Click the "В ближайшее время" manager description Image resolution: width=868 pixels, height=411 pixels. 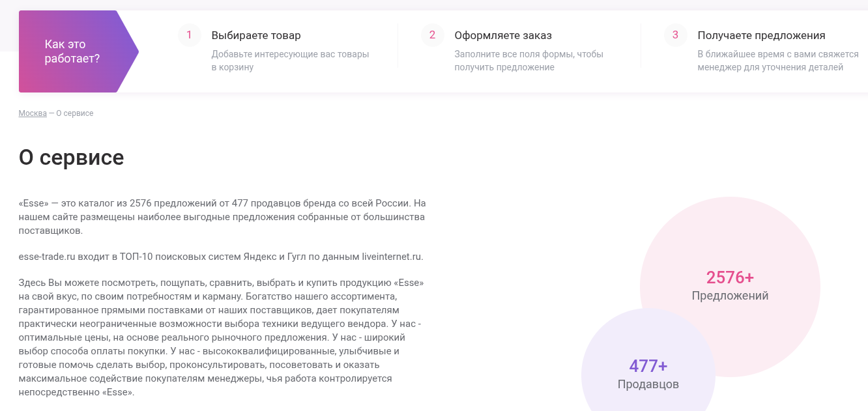tap(777, 61)
